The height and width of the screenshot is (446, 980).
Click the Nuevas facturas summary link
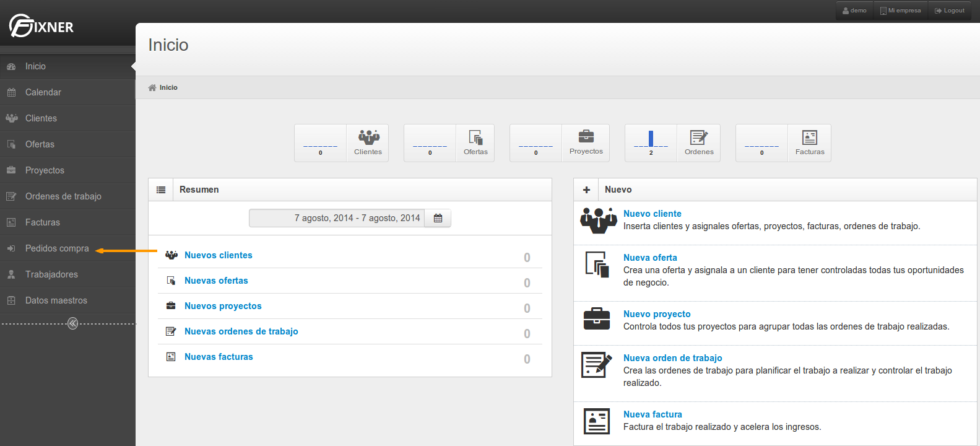click(219, 357)
